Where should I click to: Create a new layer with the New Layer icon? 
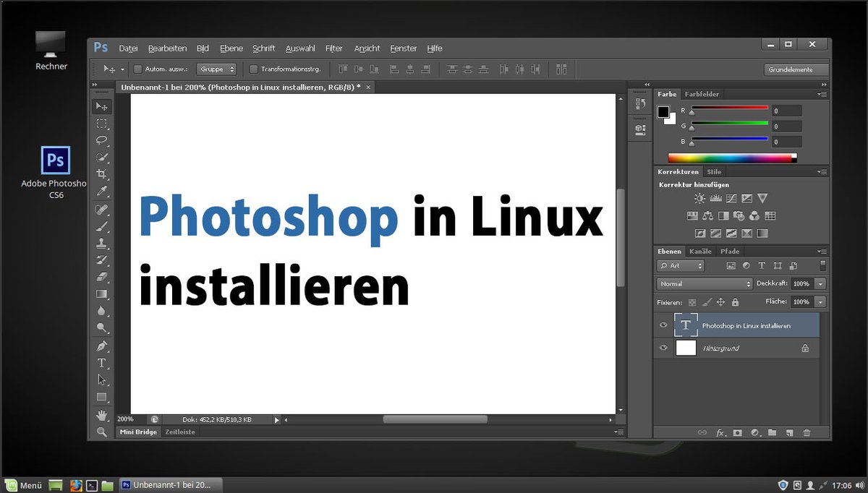[x=790, y=433]
